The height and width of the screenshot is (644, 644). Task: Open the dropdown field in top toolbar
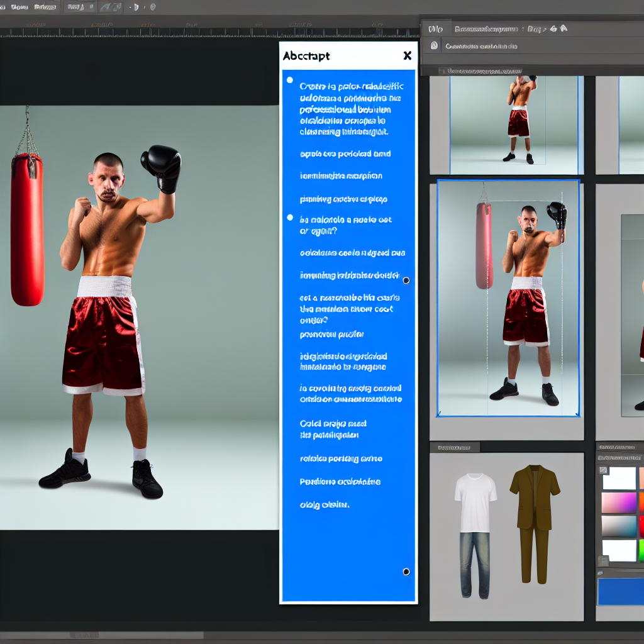(75, 8)
